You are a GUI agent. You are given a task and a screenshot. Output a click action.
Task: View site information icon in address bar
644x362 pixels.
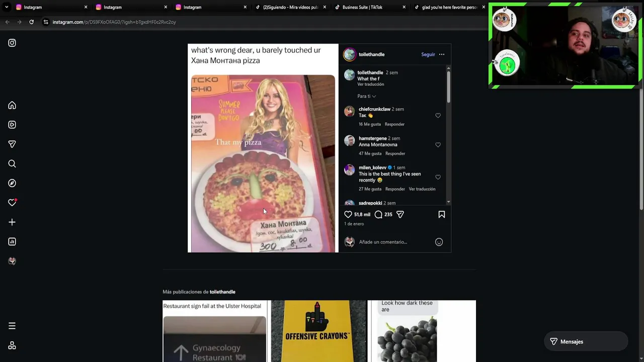(x=46, y=22)
